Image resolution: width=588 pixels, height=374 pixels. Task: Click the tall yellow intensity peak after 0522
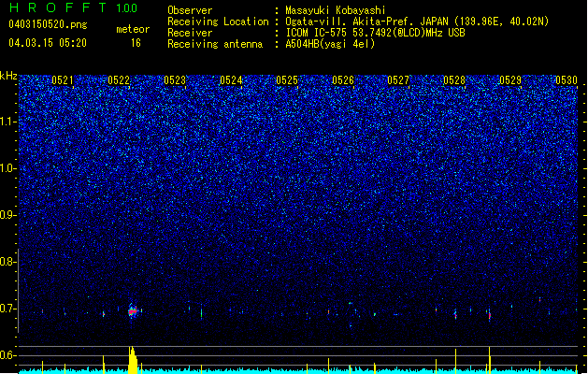pos(133,360)
